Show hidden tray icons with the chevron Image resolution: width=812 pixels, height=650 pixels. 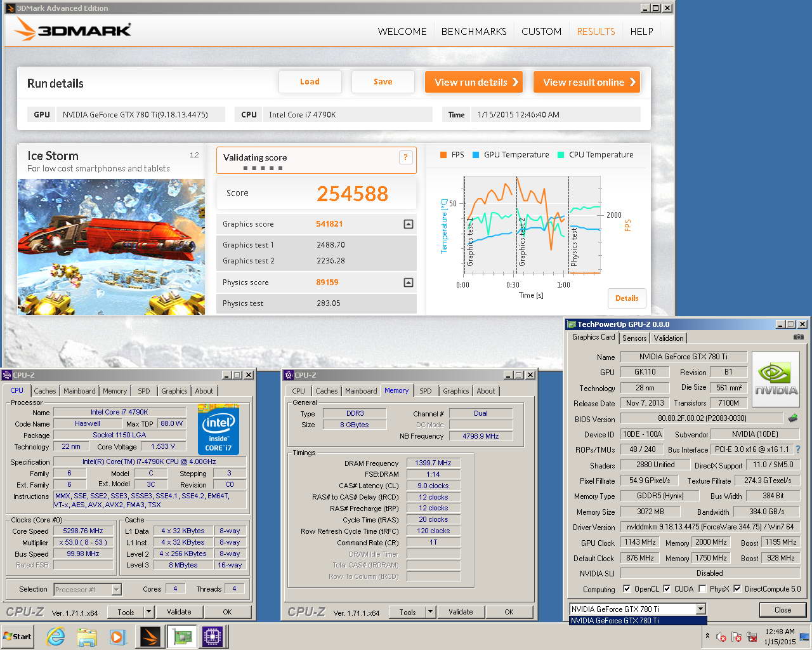(707, 635)
